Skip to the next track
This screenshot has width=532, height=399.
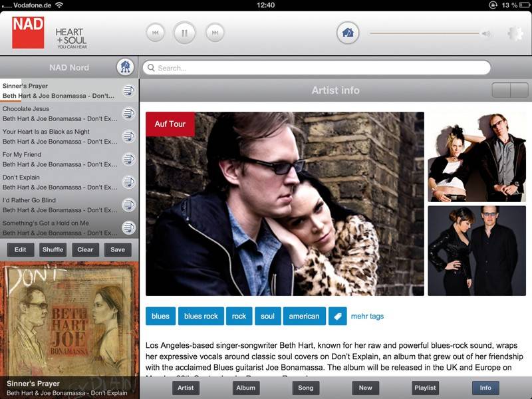(x=215, y=33)
